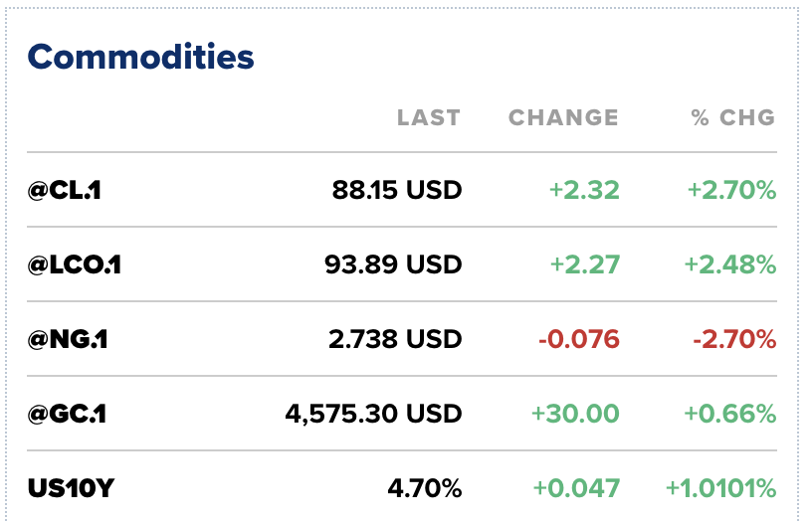Open the @NG.1 natural gas ticker
The height and width of the screenshot is (523, 812).
point(68,339)
